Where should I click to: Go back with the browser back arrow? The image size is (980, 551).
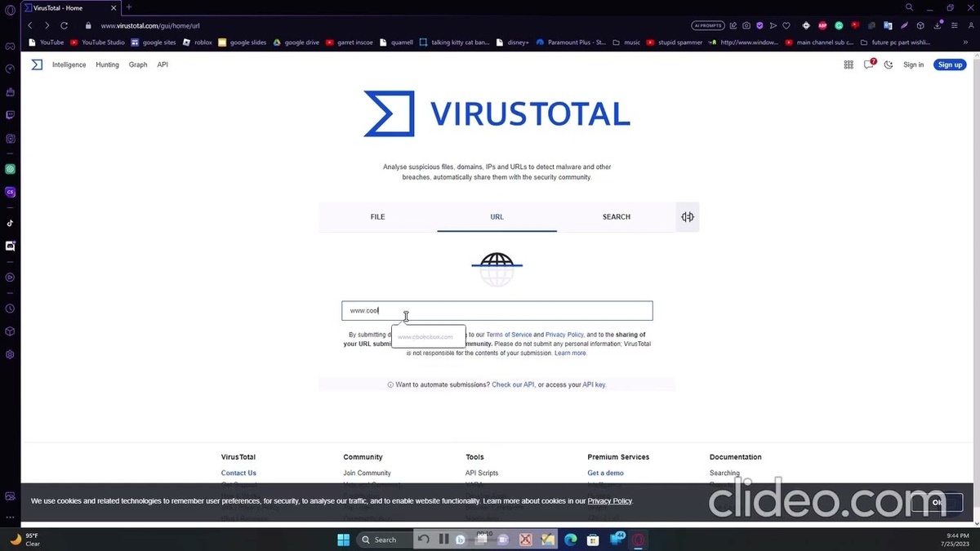30,25
